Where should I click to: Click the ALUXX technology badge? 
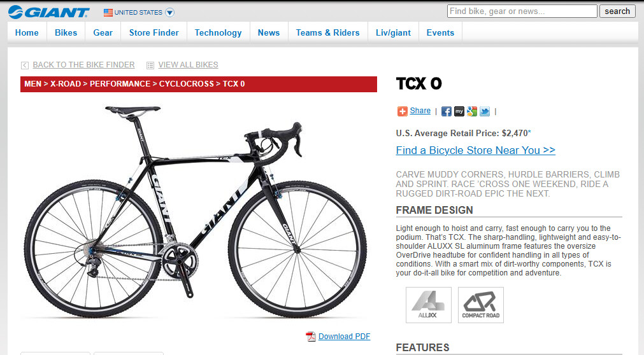click(x=428, y=305)
